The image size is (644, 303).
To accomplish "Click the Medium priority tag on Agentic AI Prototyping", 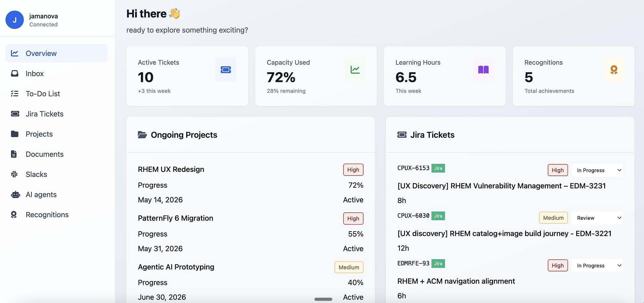I will [348, 267].
